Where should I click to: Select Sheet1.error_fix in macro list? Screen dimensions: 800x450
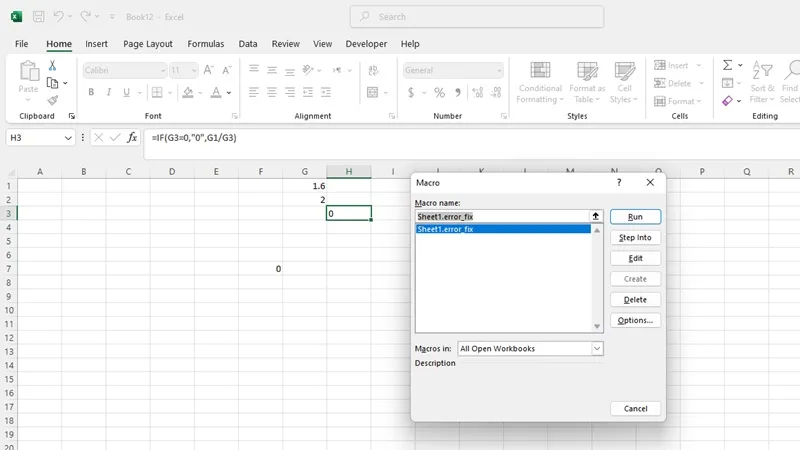503,229
